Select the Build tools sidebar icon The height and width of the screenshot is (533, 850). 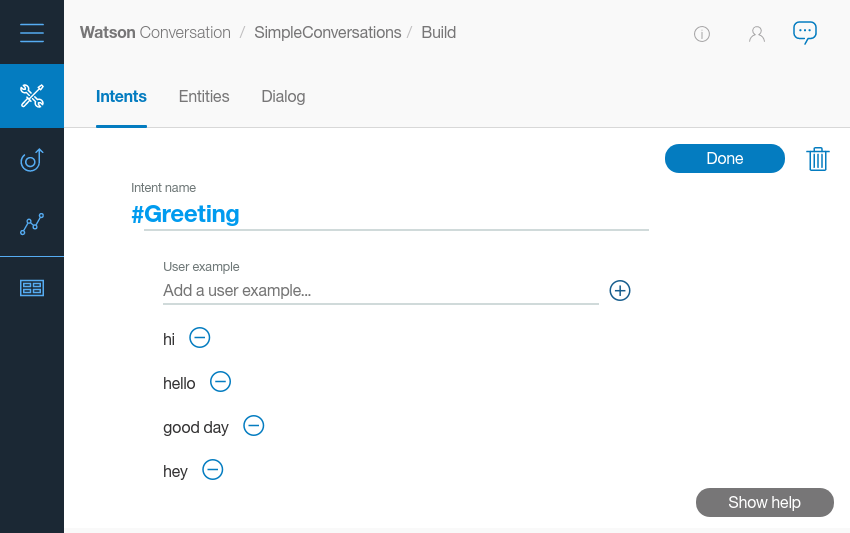point(32,96)
